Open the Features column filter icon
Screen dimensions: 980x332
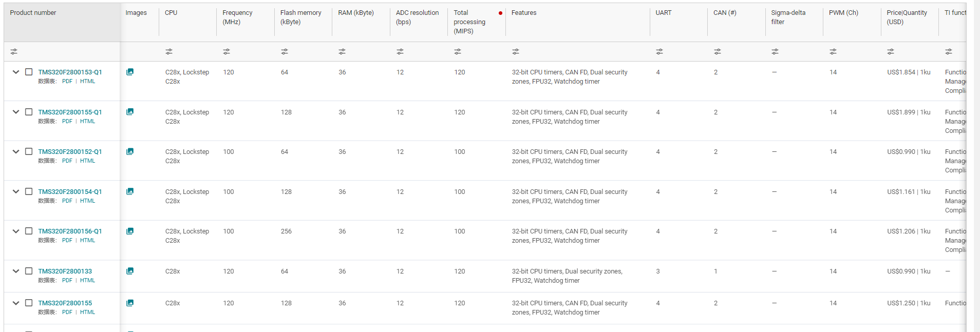coord(516,52)
